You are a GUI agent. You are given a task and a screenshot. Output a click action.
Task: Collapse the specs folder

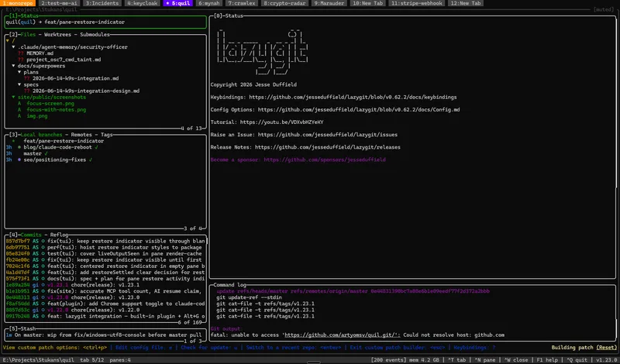[x=19, y=84]
